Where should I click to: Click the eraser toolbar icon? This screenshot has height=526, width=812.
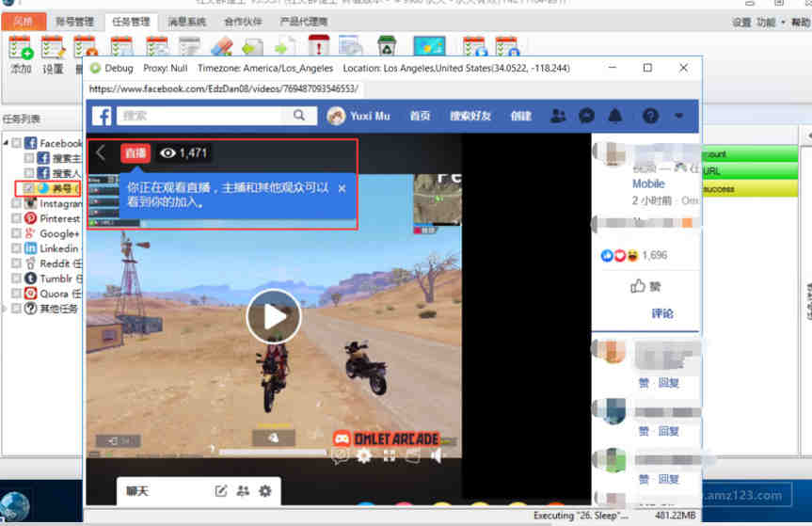coord(222,47)
